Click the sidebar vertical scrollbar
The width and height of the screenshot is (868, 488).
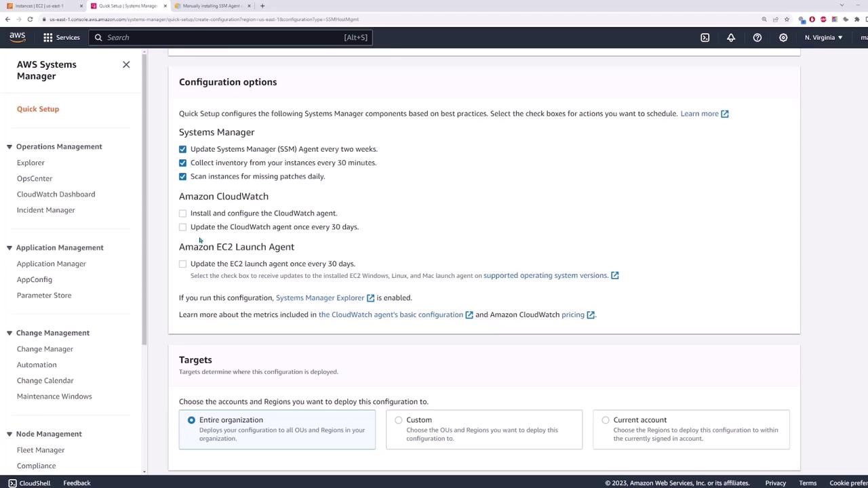(x=144, y=200)
